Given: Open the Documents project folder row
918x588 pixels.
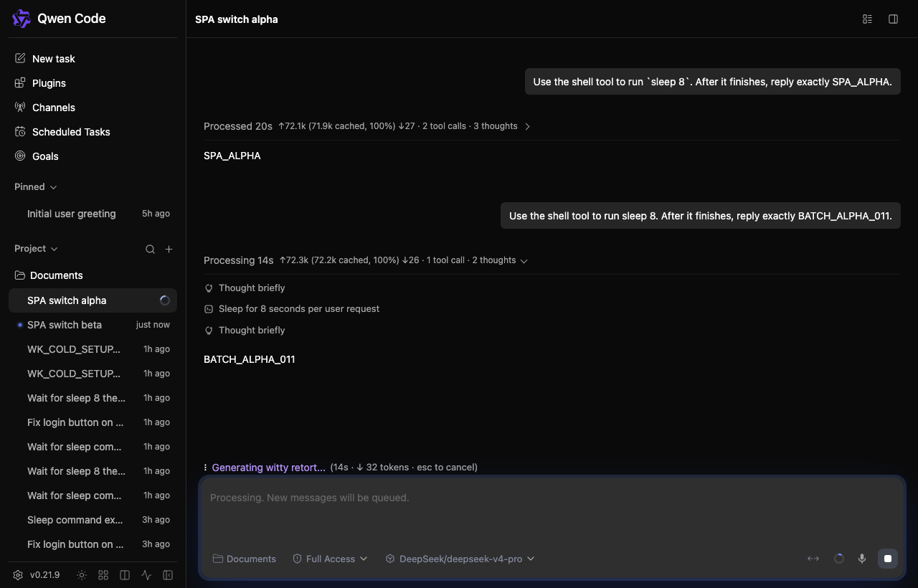Looking at the screenshot, I should pos(93,275).
